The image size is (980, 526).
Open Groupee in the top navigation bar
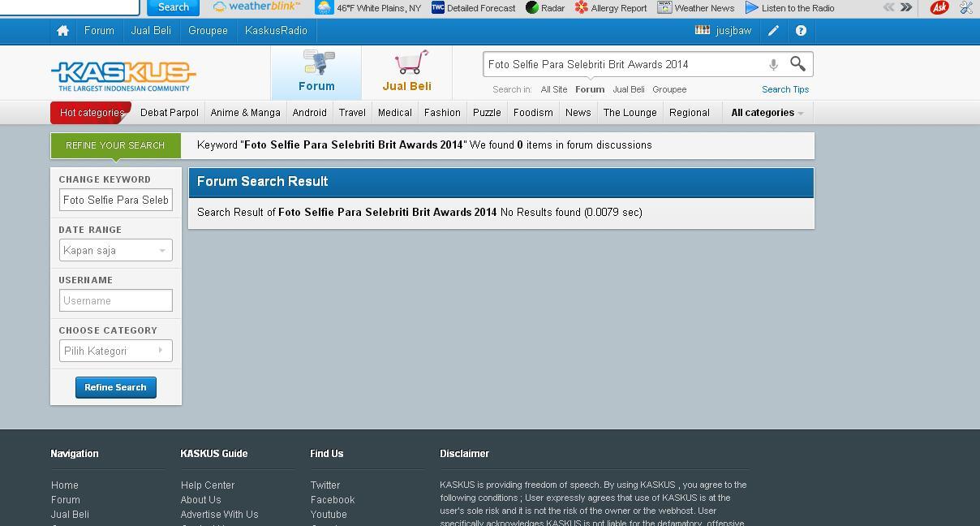pos(208,31)
